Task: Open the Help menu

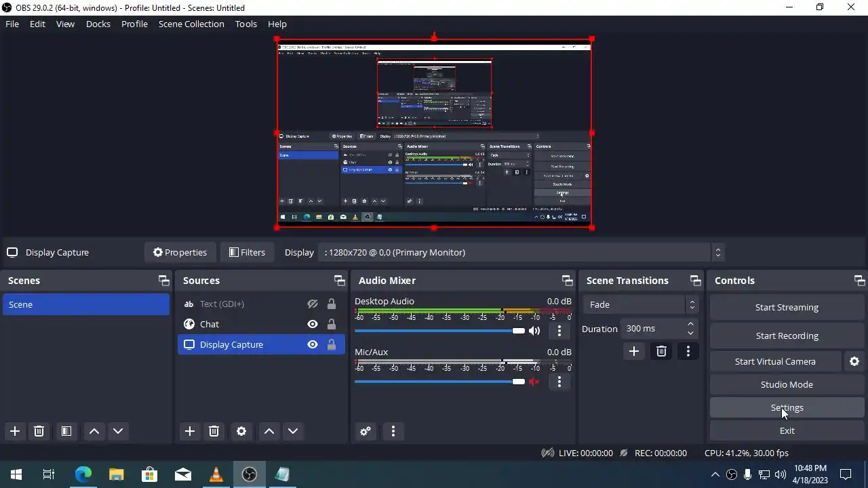Action: click(x=277, y=24)
